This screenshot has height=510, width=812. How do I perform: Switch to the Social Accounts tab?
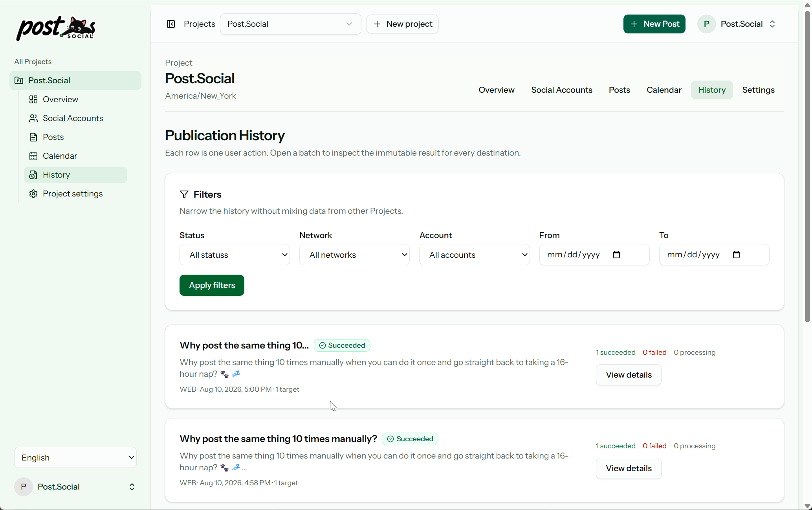pyautogui.click(x=561, y=90)
